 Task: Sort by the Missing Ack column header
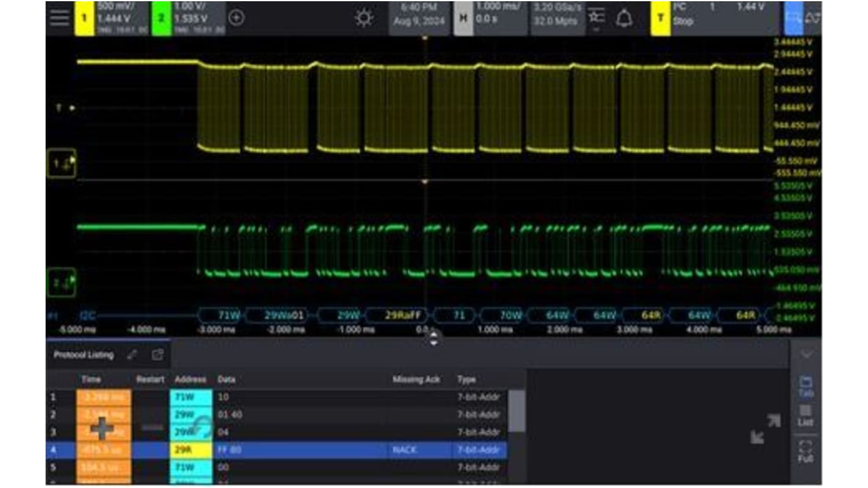coord(416,380)
